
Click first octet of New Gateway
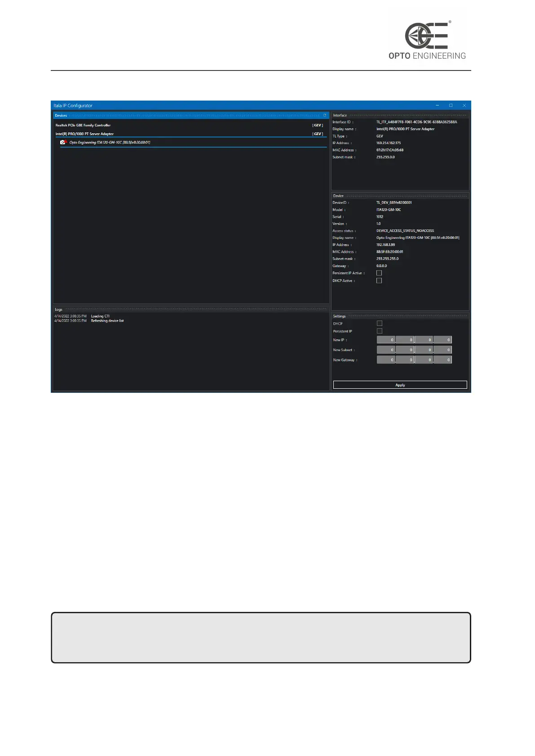tap(386, 360)
